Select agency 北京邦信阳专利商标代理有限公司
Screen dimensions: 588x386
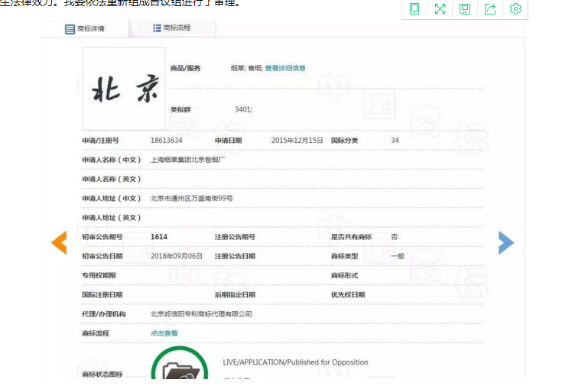click(x=201, y=314)
